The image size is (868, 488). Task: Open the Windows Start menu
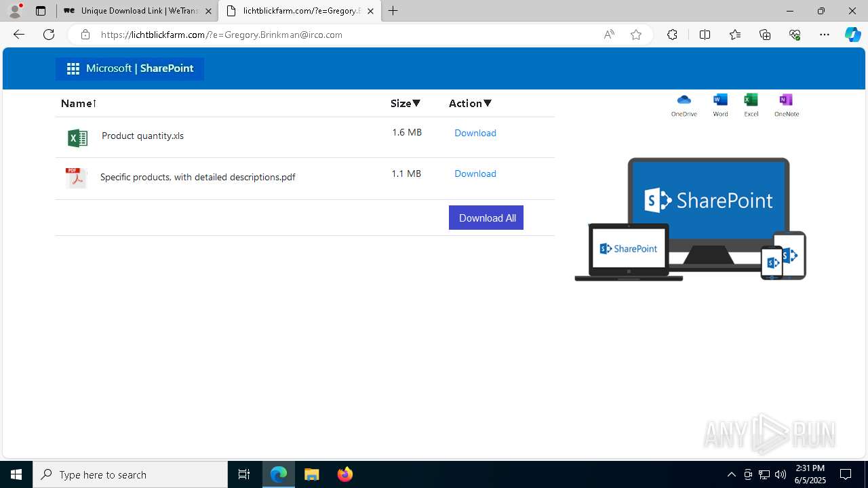tap(16, 474)
